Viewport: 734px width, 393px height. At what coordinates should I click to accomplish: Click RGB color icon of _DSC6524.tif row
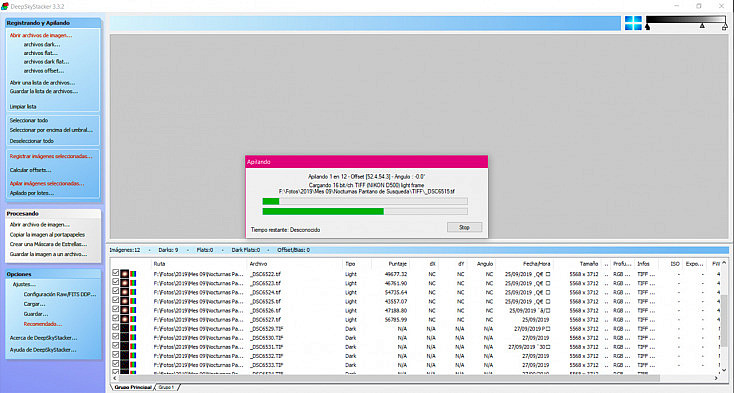coord(133,292)
